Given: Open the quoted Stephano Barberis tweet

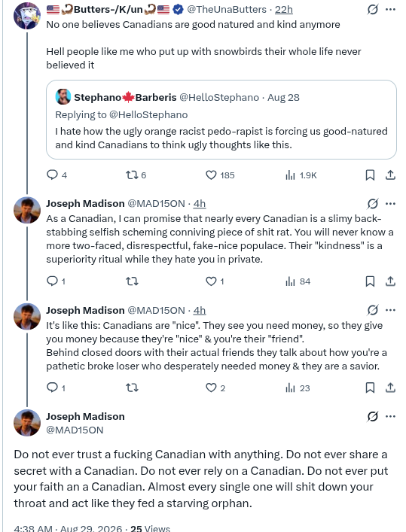Looking at the screenshot, I should pyautogui.click(x=221, y=120).
